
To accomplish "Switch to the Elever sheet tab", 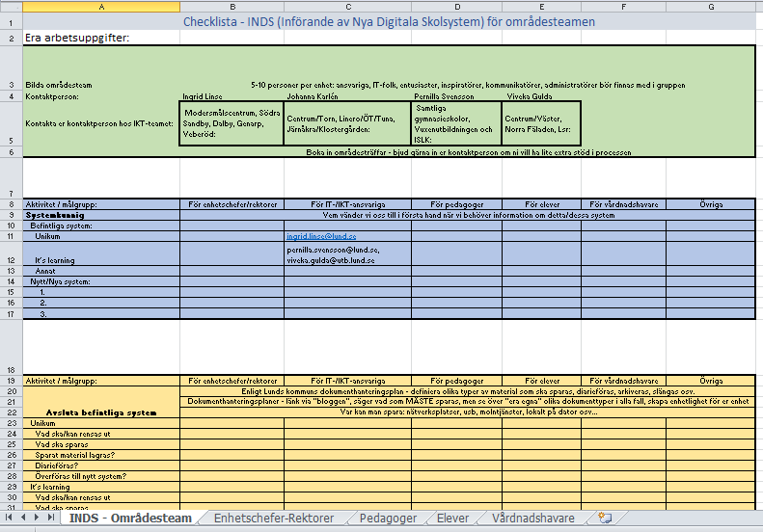I will 452,518.
